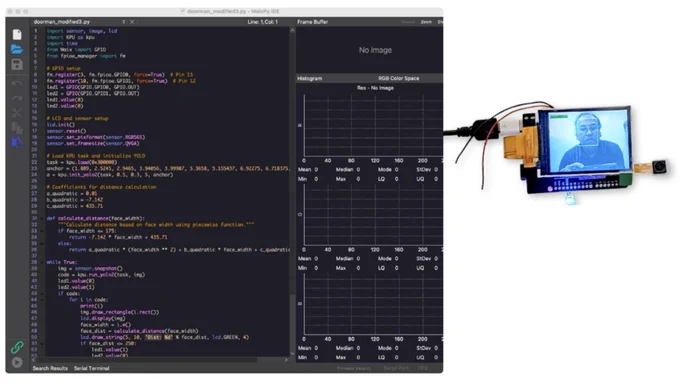Open the RGB Color Space dropdown
The height and width of the screenshot is (384, 680).
pyautogui.click(x=399, y=79)
